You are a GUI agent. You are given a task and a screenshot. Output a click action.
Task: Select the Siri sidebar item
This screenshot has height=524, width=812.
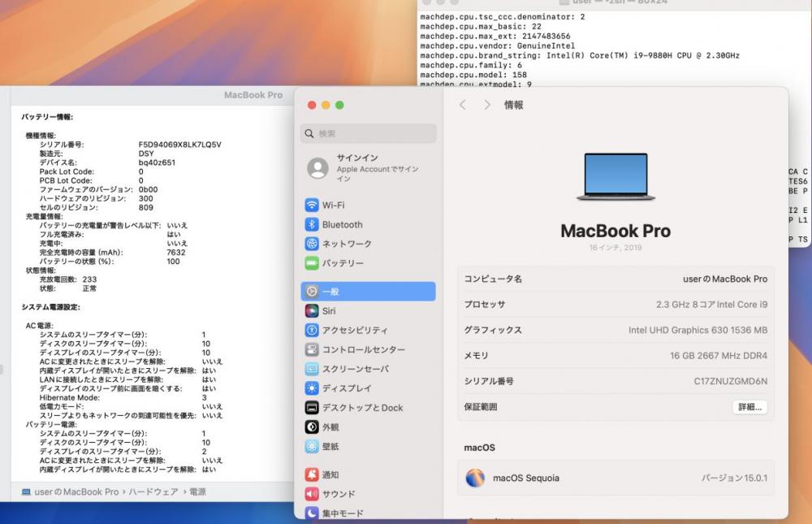(368, 311)
